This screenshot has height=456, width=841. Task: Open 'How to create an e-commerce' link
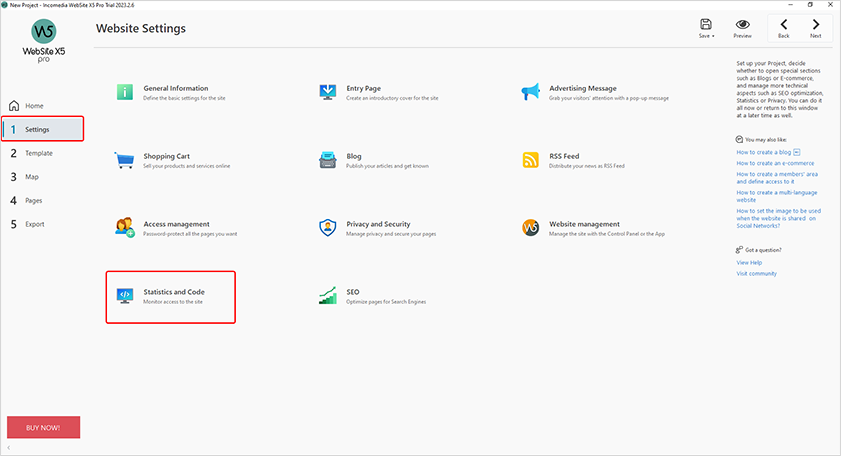pyautogui.click(x=775, y=163)
